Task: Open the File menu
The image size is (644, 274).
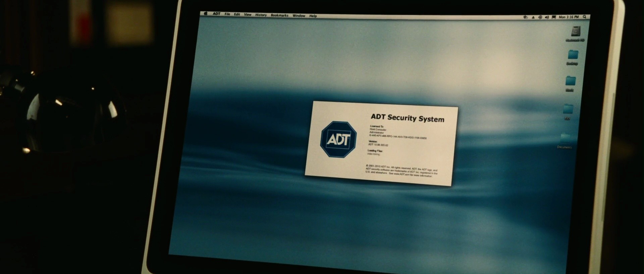Action: point(227,14)
